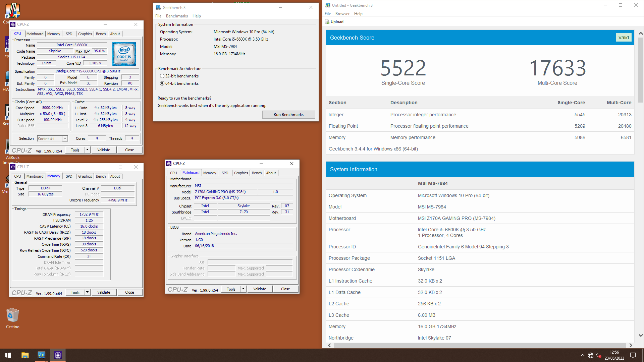The height and width of the screenshot is (362, 644).
Task: Open the Help menu in the results window
Action: [358, 14]
